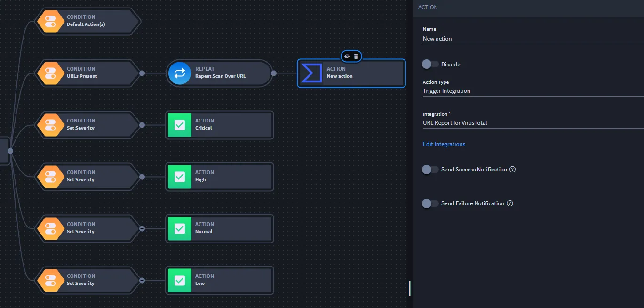Click the Low action checkmark icon
The width and height of the screenshot is (644, 308).
(180, 280)
